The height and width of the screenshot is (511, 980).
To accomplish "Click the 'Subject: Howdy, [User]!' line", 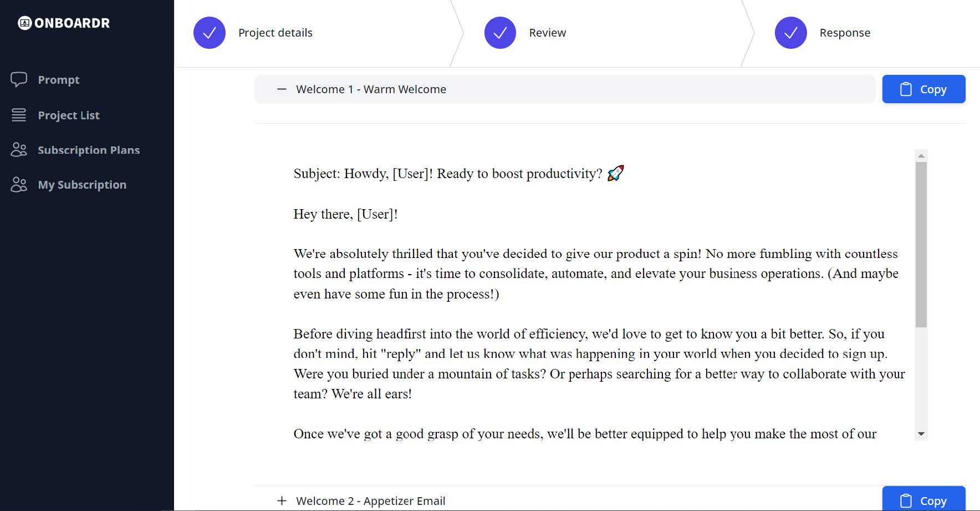I will pos(459,174).
